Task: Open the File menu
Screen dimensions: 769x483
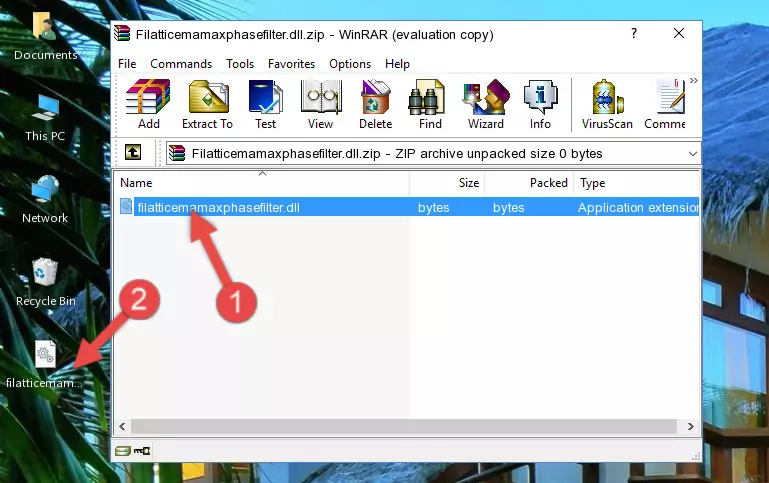Action: pos(127,64)
